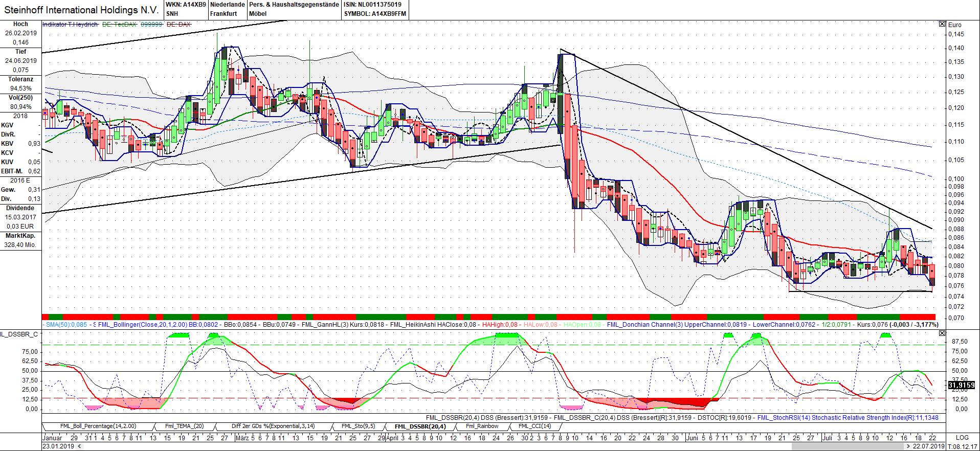
Task: Close the main price chart panel
Action: [942, 24]
